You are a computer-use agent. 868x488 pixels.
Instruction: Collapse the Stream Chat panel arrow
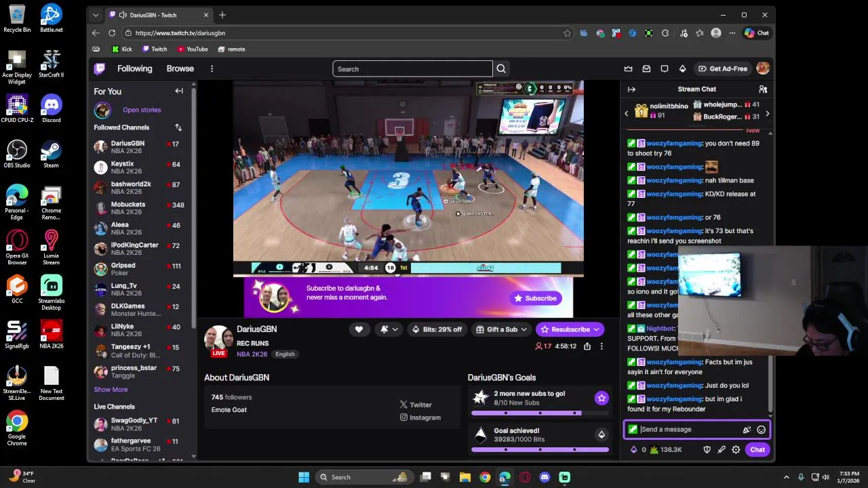(x=631, y=89)
